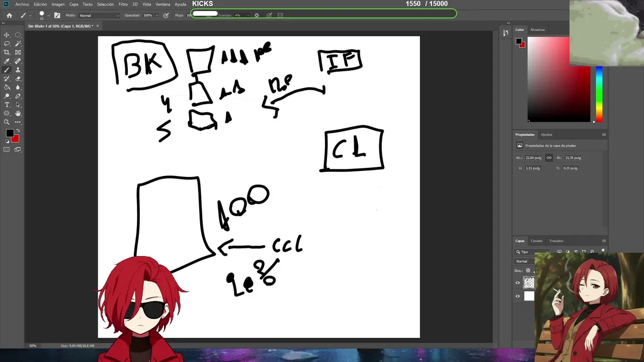The width and height of the screenshot is (644, 362).
Task: Reset default foreground and background colors
Action: click(x=7, y=141)
